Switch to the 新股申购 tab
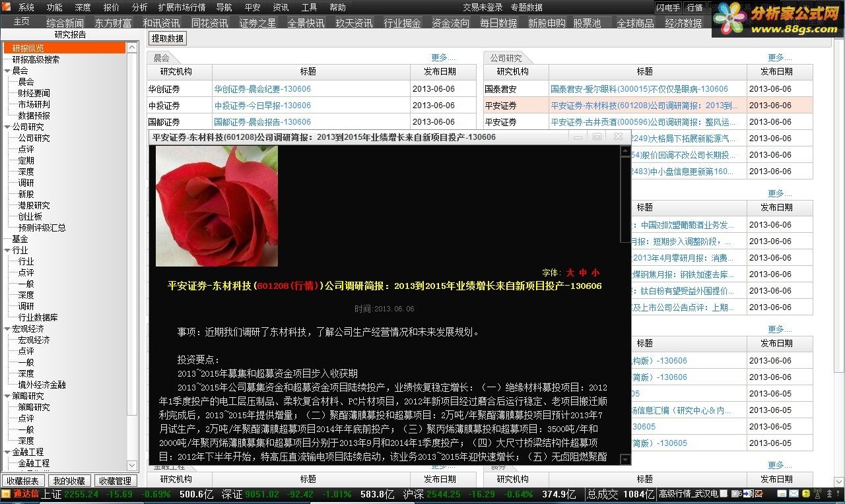 pyautogui.click(x=547, y=22)
